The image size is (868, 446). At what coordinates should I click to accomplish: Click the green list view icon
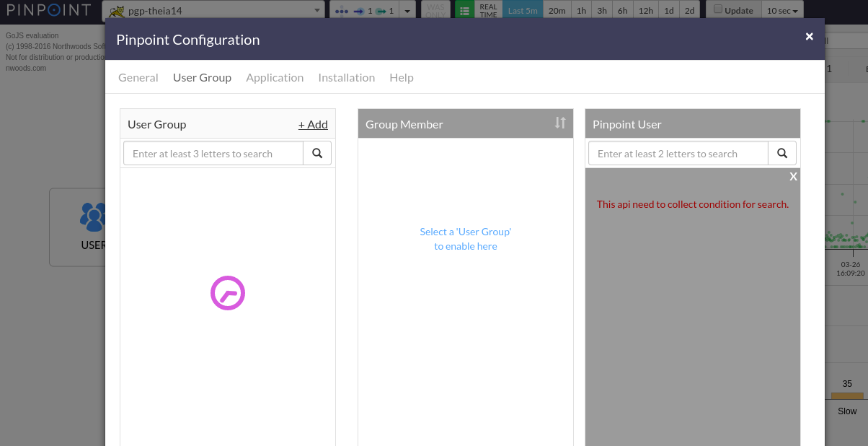click(465, 10)
